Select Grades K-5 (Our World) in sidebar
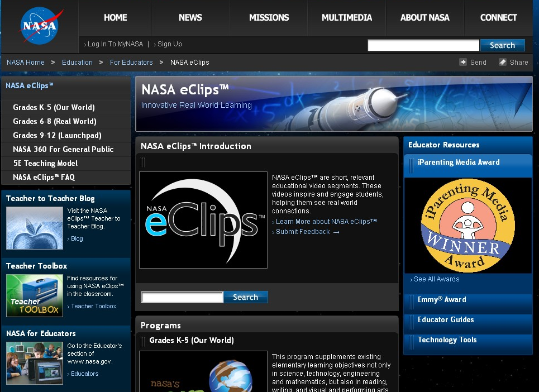The width and height of the screenshot is (539, 392). [x=66, y=108]
